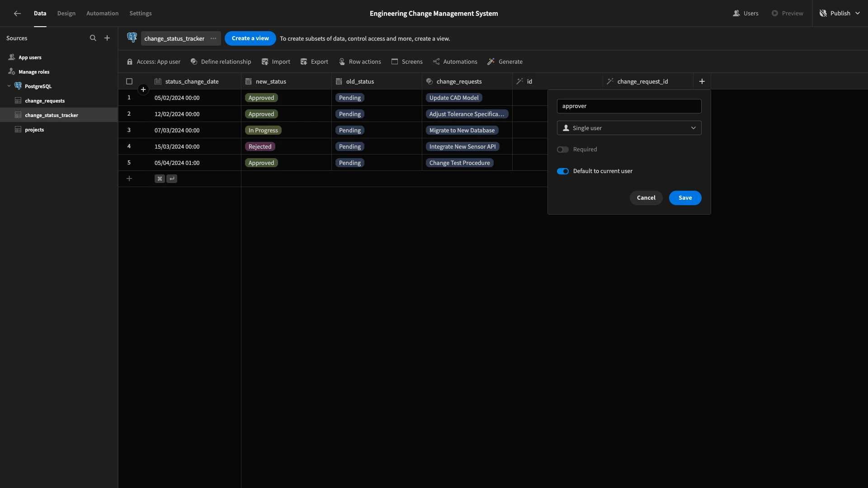Click the new_status column options icon
Image resolution: width=868 pixels, height=488 pixels.
tap(248, 82)
